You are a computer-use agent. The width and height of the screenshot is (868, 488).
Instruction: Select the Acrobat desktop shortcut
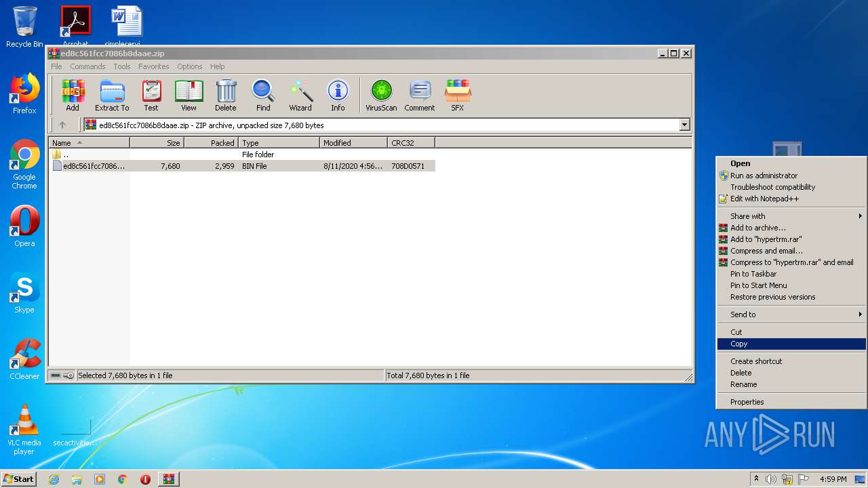tap(75, 26)
